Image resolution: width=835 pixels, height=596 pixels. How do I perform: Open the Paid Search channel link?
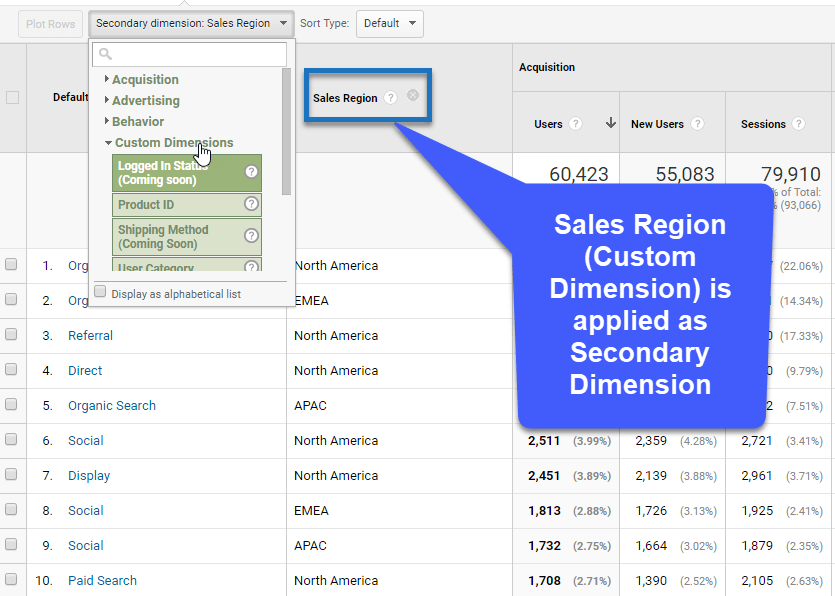tap(101, 580)
